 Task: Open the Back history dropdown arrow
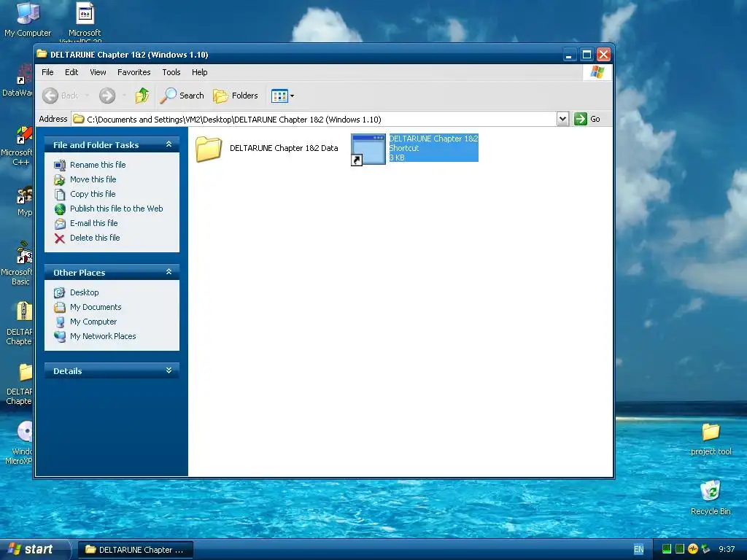tap(88, 96)
